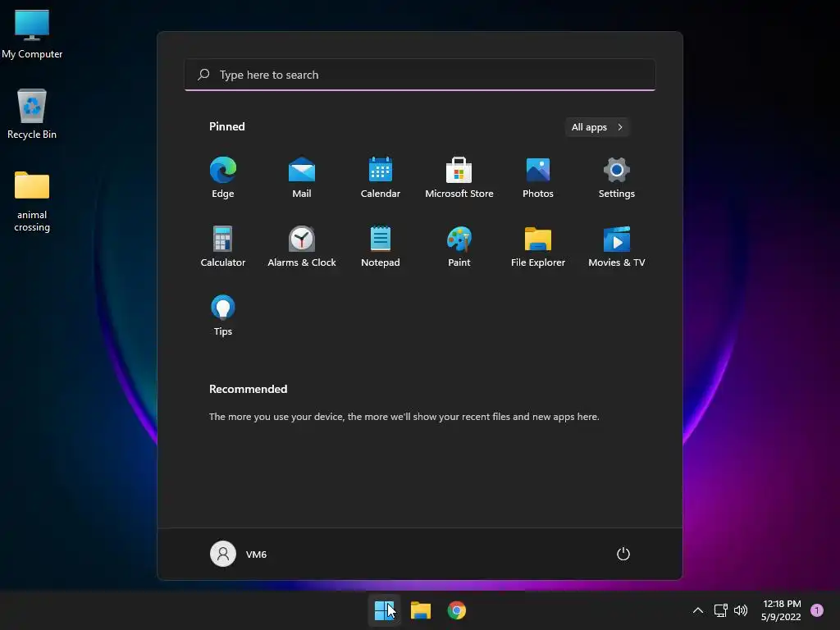
Task: Expand the All apps list
Action: click(x=597, y=127)
